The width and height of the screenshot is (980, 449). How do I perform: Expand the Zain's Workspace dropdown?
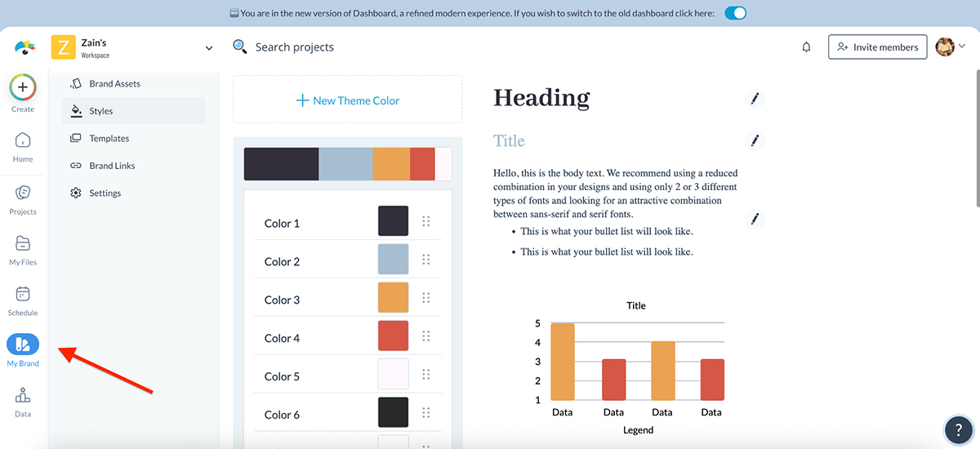(x=209, y=48)
